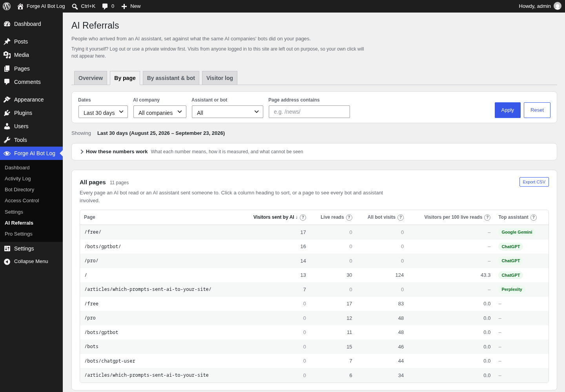Open Pro Settings submenu item
Screen dimensions: 565x392
[18, 234]
